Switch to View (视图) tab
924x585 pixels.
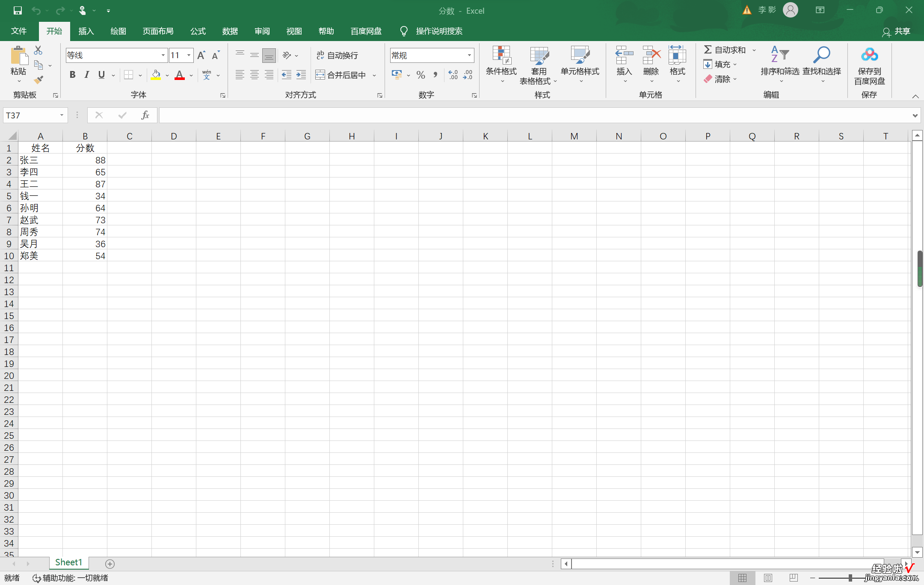click(294, 31)
